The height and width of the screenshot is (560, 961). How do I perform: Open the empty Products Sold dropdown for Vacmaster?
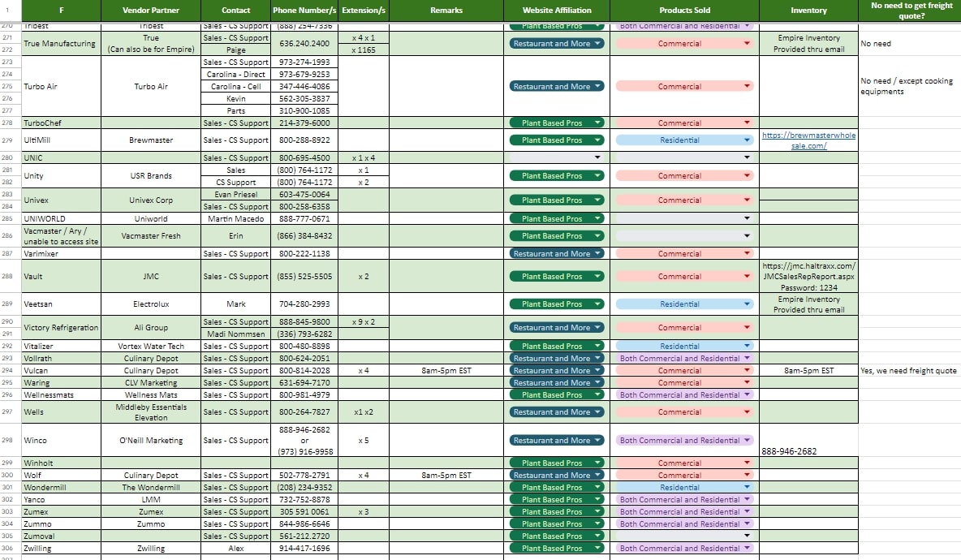(x=684, y=236)
